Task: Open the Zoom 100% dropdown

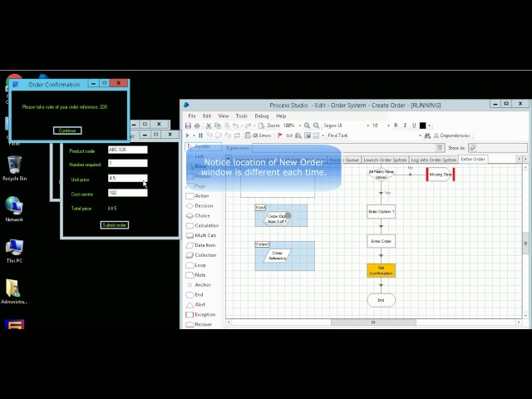Action: 299,126
